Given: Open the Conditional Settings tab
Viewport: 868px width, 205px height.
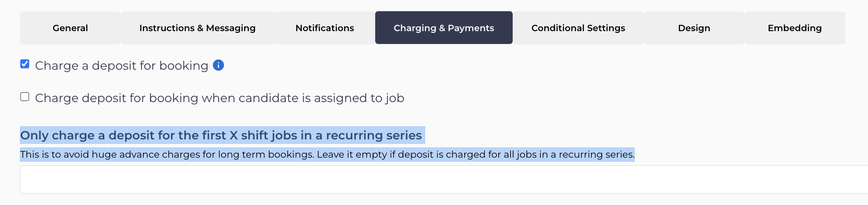Looking at the screenshot, I should click(578, 28).
